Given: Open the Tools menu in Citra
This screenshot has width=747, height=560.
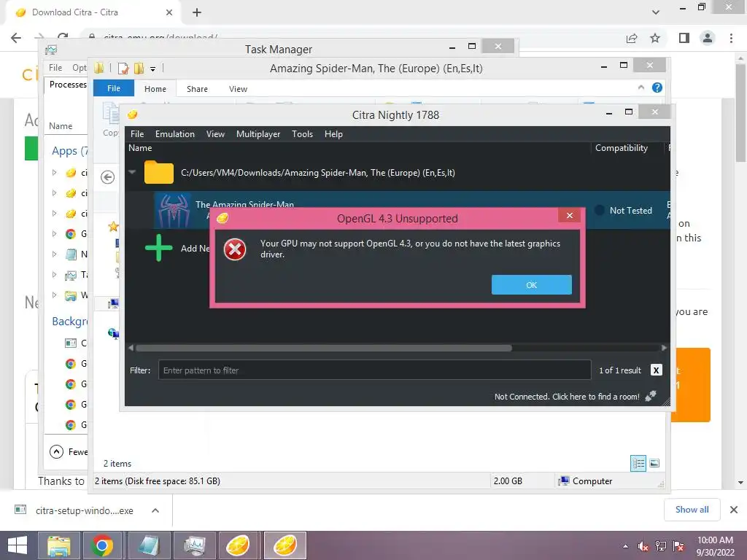Looking at the screenshot, I should (x=303, y=134).
